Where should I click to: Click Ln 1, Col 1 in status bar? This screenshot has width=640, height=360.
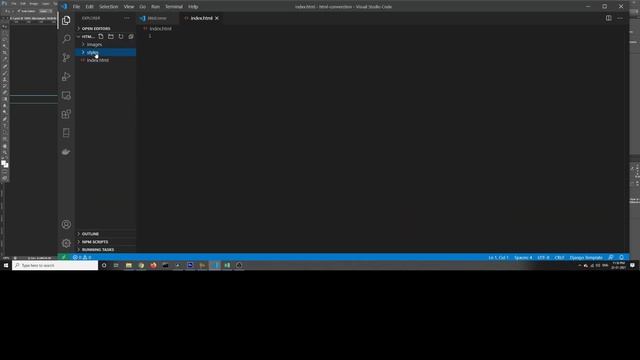point(498,257)
